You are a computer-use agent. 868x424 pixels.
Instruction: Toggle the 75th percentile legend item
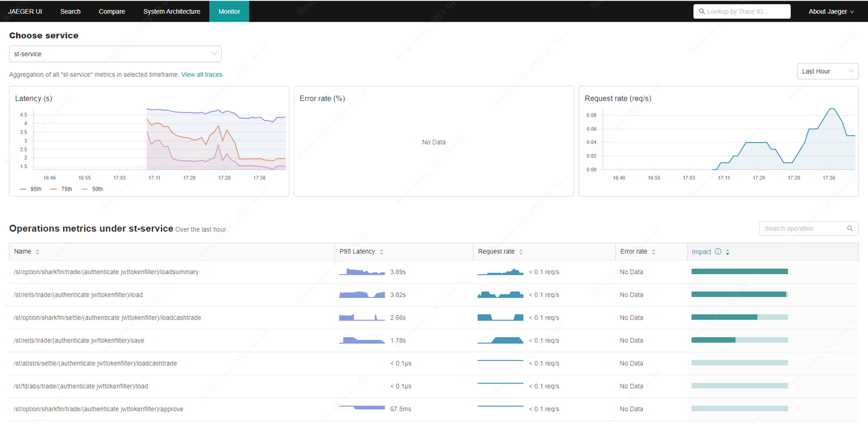[x=62, y=189]
